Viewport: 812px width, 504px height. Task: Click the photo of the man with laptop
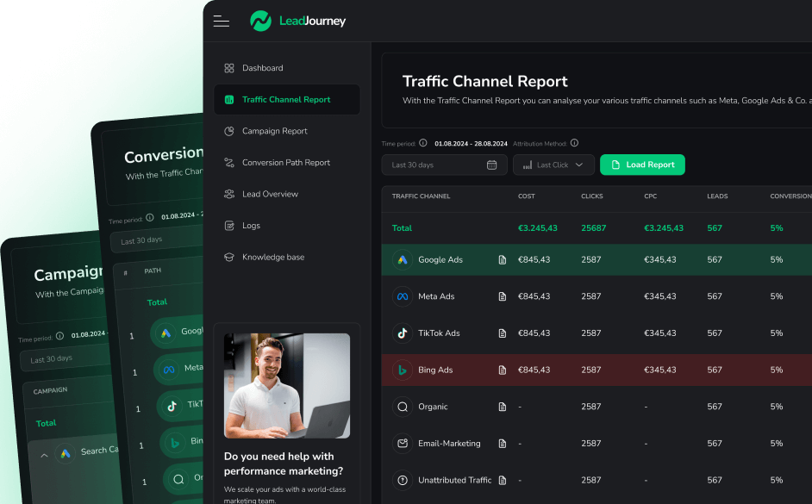point(287,385)
